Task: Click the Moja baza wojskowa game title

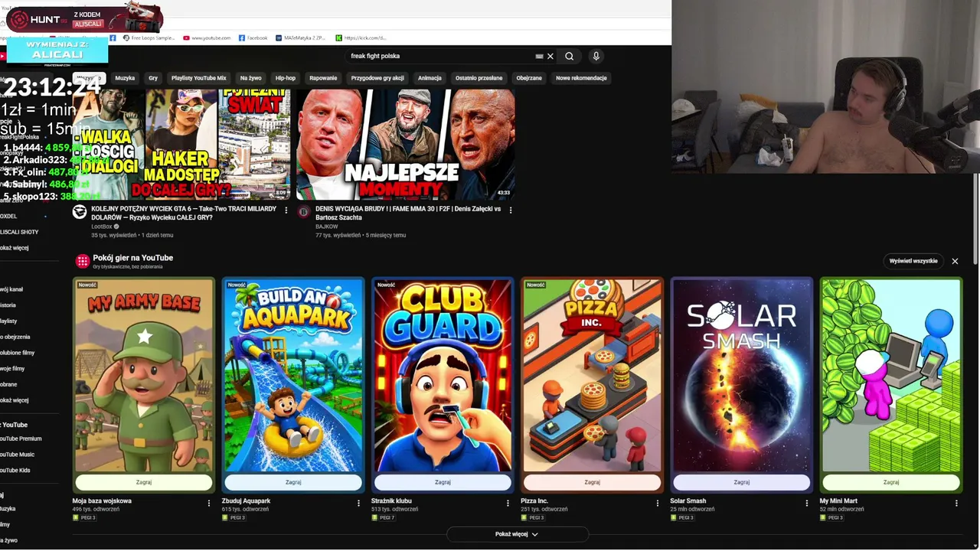Action: point(102,501)
